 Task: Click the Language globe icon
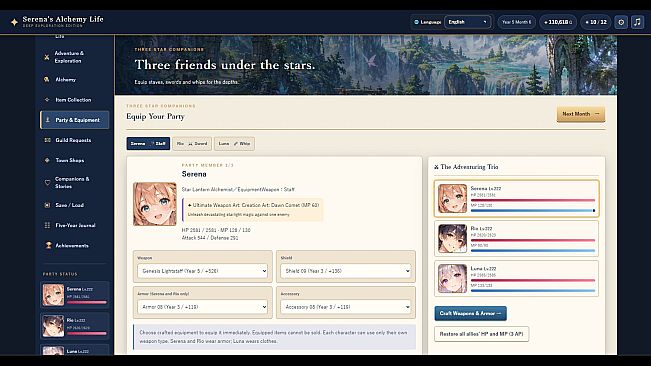(x=416, y=22)
